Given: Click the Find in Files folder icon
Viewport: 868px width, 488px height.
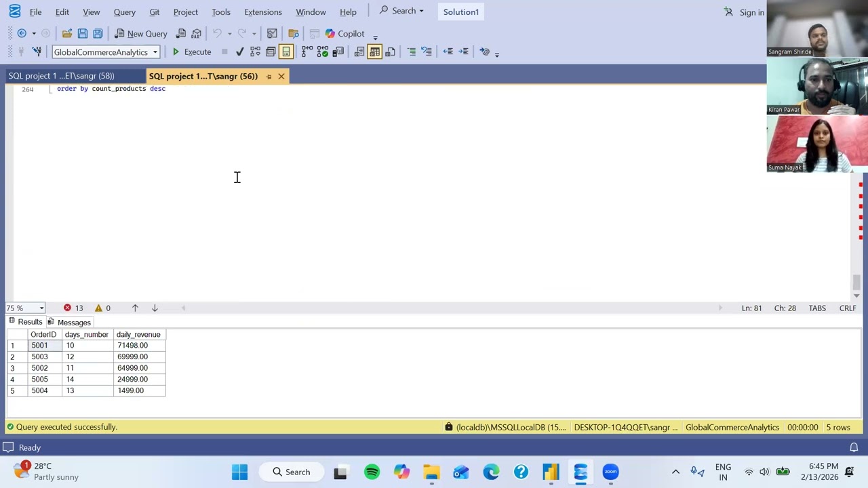Looking at the screenshot, I should [x=294, y=33].
